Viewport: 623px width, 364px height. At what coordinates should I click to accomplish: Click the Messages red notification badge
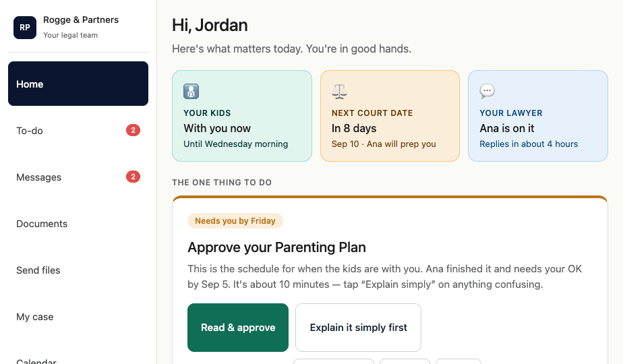pyautogui.click(x=133, y=177)
